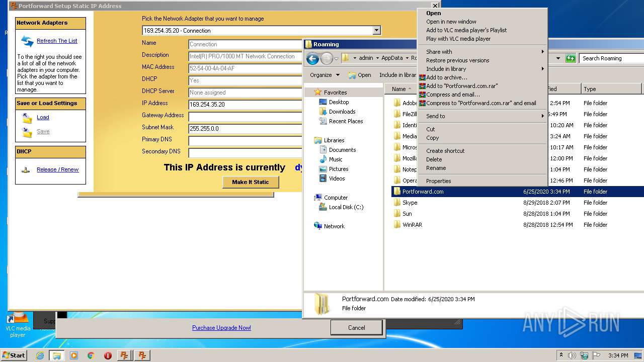Choose Open in new window
This screenshot has width=644, height=362.
click(482, 22)
